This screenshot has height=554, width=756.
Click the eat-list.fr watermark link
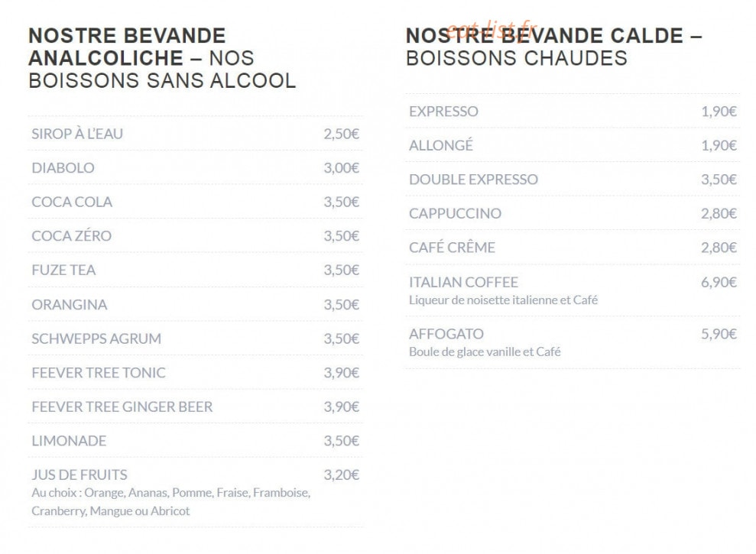[x=491, y=29]
